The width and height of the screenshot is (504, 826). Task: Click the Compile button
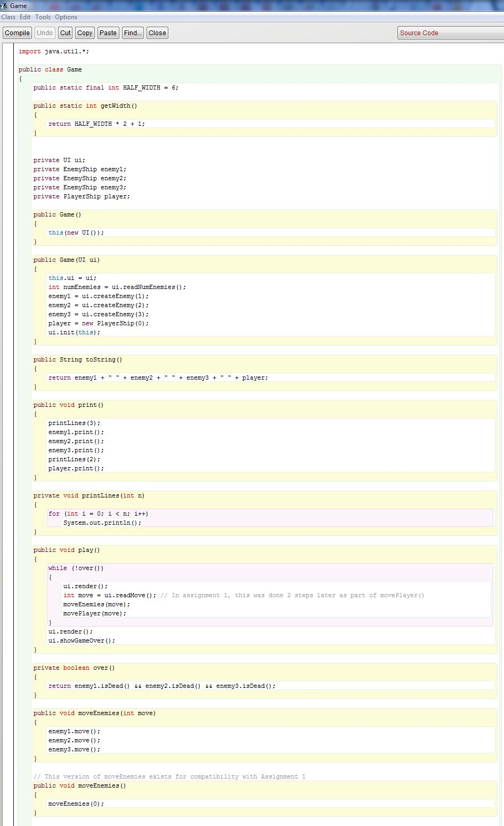pos(17,33)
